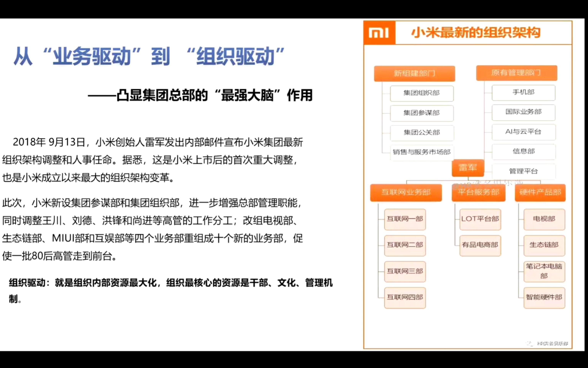Click the '集团公关部' box
The height and width of the screenshot is (368, 588).
[422, 133]
